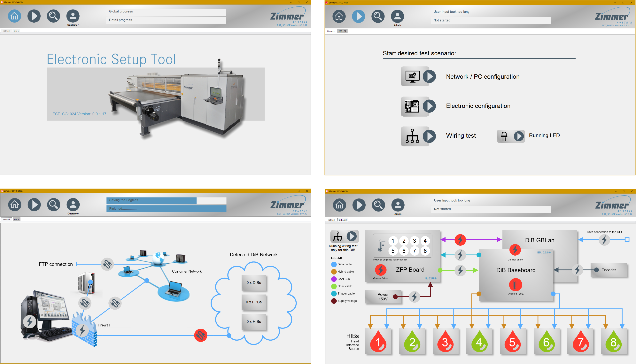The height and width of the screenshot is (364, 636).
Task: Click the Encoder box
Action: coord(609,270)
